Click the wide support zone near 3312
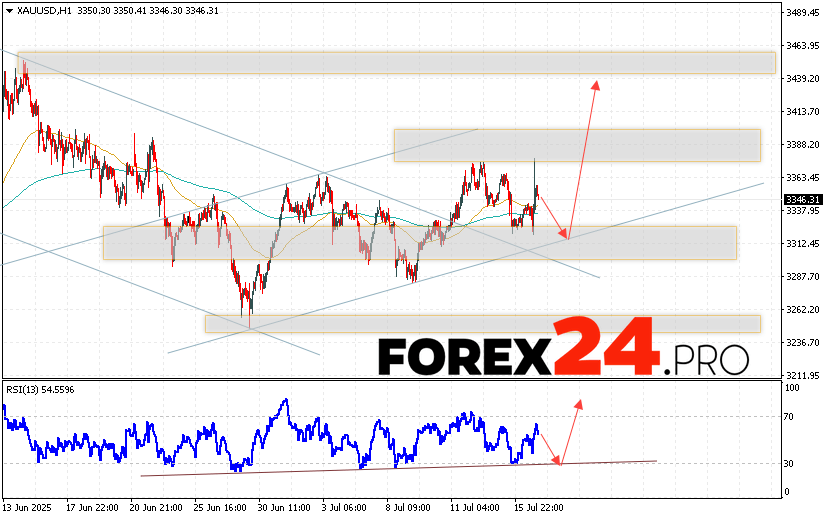This screenshot has height=519, width=827. click(419, 242)
